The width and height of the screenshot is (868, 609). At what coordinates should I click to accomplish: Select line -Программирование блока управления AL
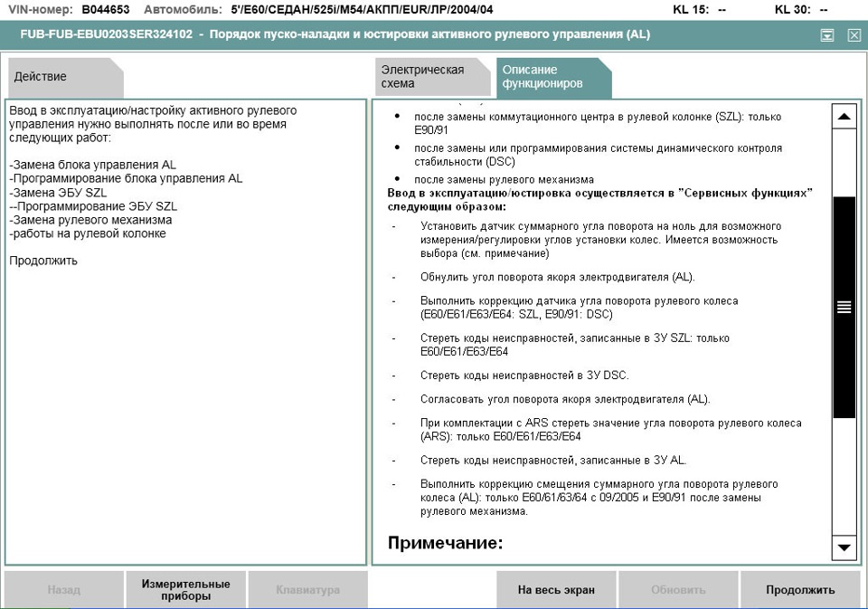click(126, 178)
